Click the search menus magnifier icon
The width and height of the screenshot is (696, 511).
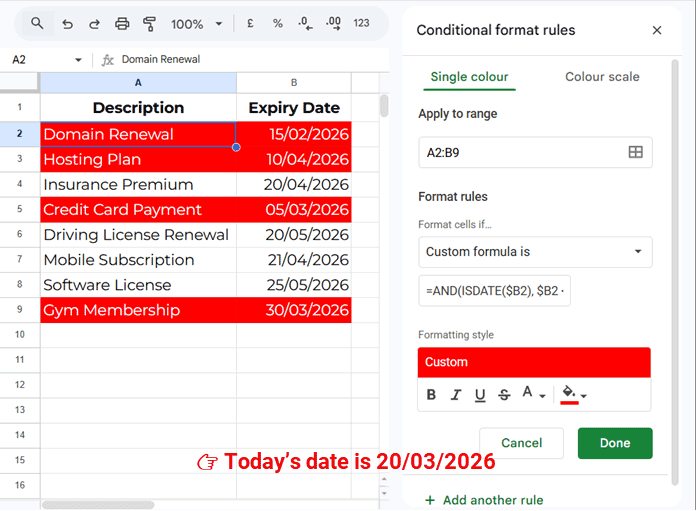tap(37, 23)
